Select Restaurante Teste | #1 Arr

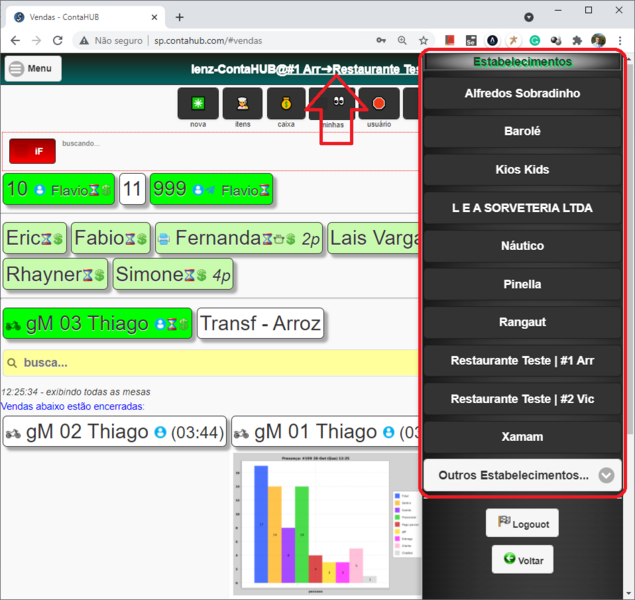point(522,360)
